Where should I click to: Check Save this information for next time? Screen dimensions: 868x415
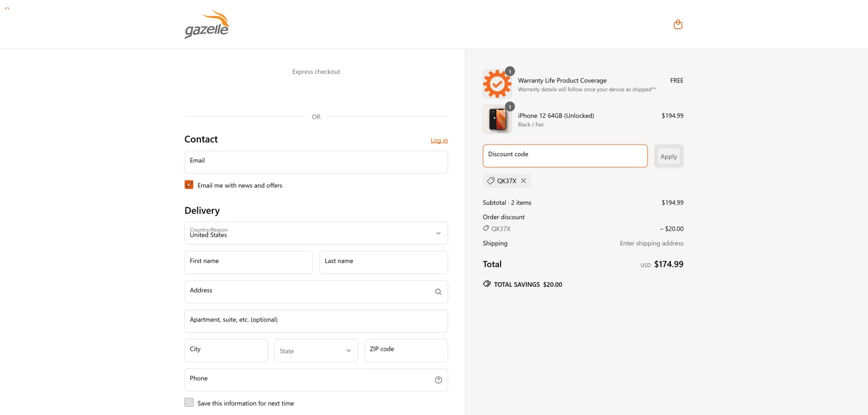189,402
